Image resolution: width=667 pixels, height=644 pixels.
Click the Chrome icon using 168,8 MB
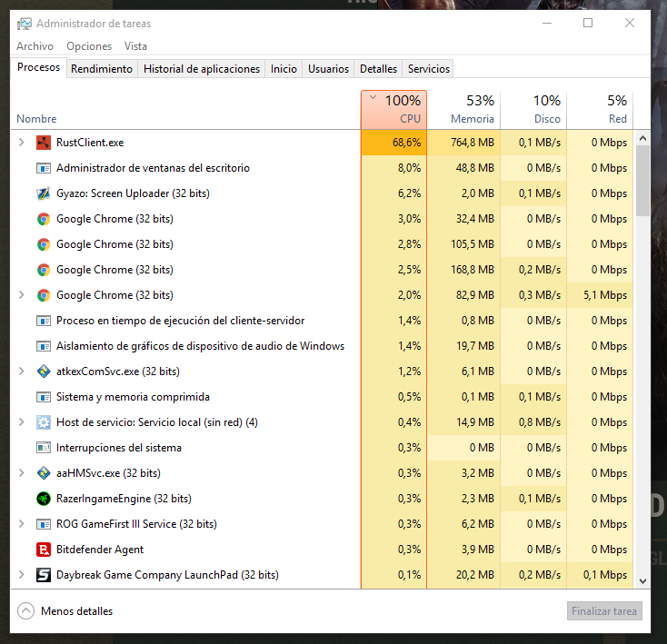(x=44, y=270)
